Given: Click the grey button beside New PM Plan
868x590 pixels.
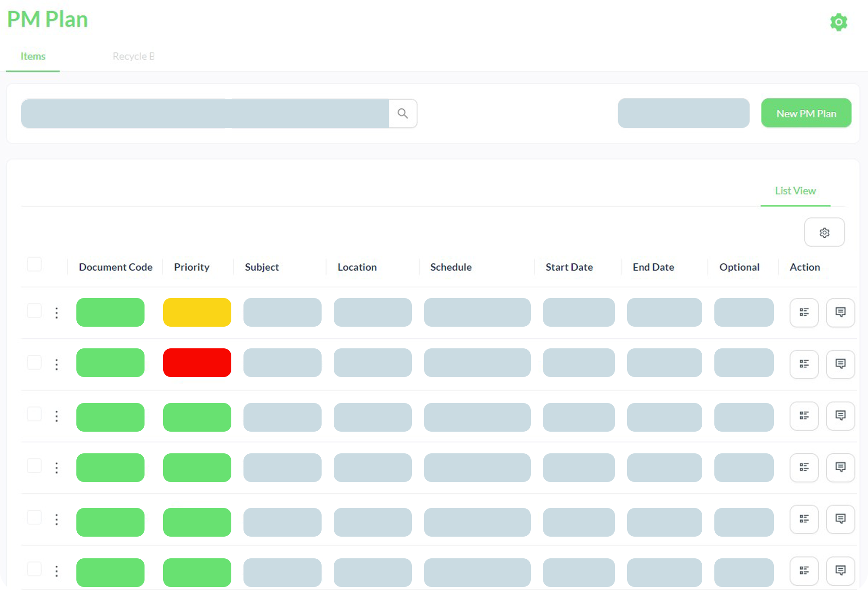Looking at the screenshot, I should [684, 113].
